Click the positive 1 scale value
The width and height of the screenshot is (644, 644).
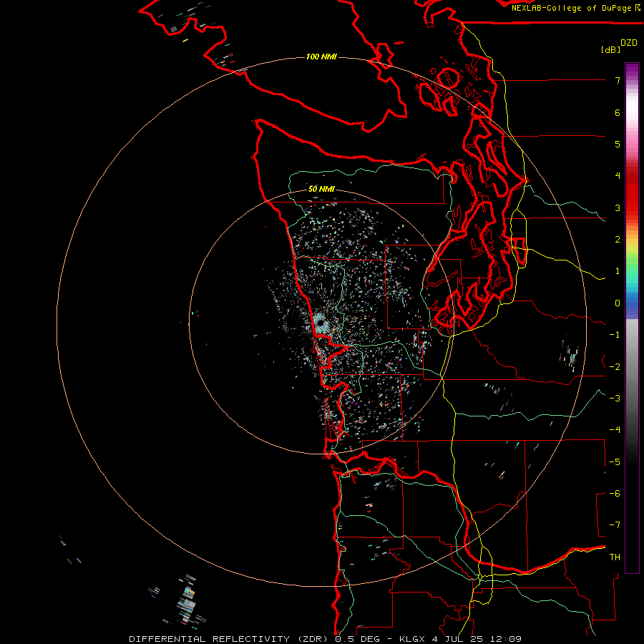[x=618, y=271]
